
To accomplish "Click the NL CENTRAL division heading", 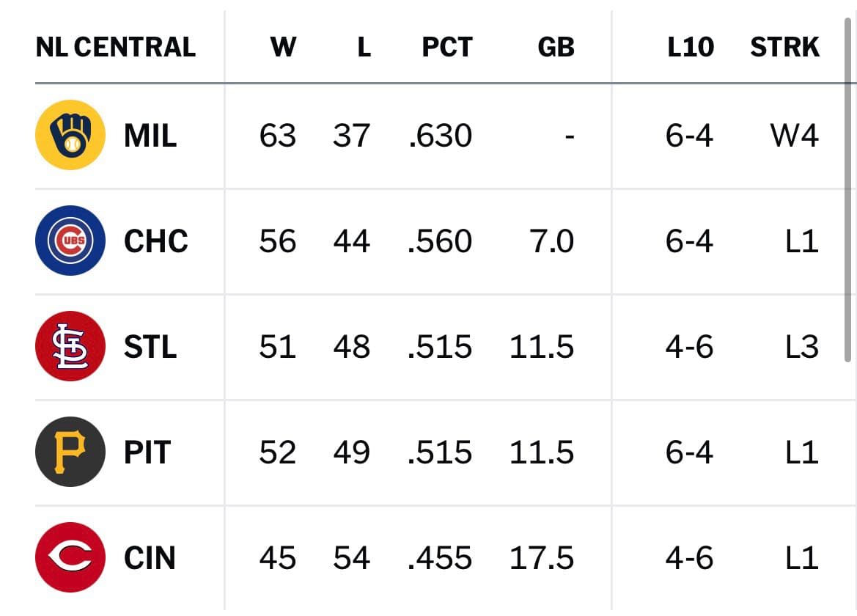I will click(x=115, y=47).
